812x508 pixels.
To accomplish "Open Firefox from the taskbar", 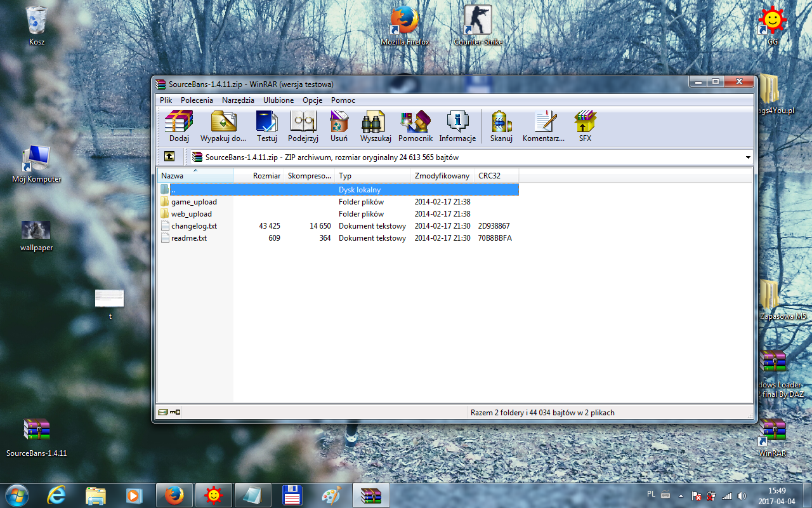I will (174, 495).
